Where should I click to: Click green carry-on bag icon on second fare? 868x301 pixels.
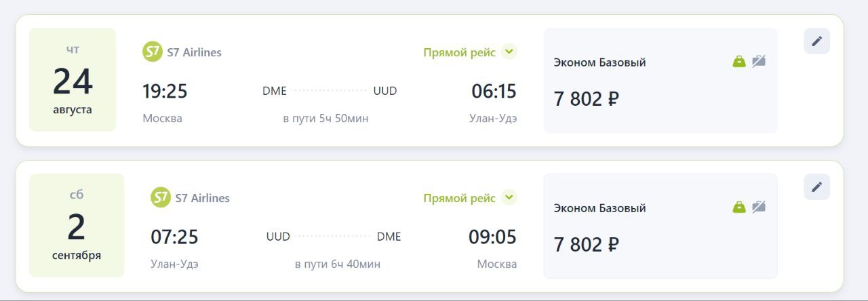tap(739, 207)
